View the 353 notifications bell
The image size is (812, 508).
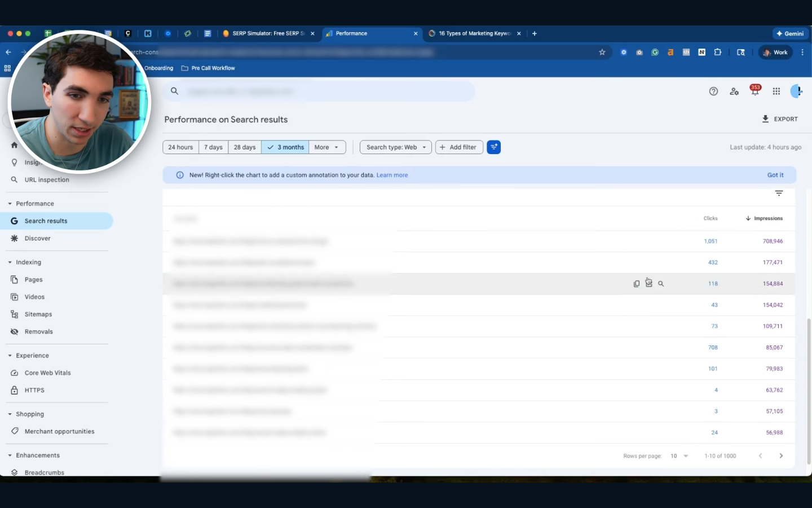(755, 90)
